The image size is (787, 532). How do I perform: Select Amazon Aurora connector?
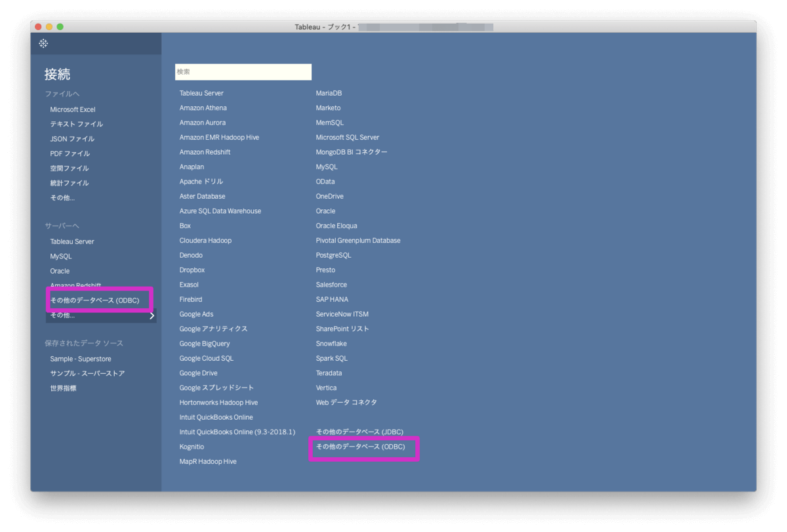203,123
